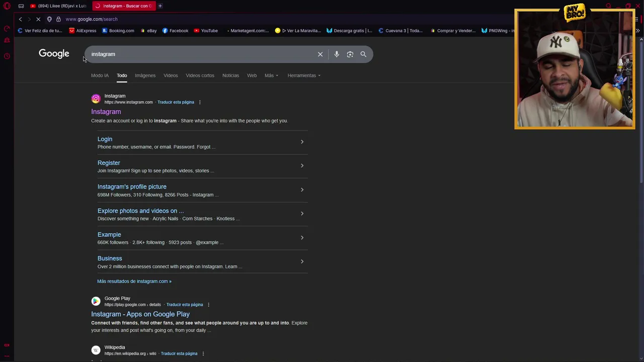The image size is (644, 362).
Task: Expand the profile picture row chevron
Action: point(302,190)
